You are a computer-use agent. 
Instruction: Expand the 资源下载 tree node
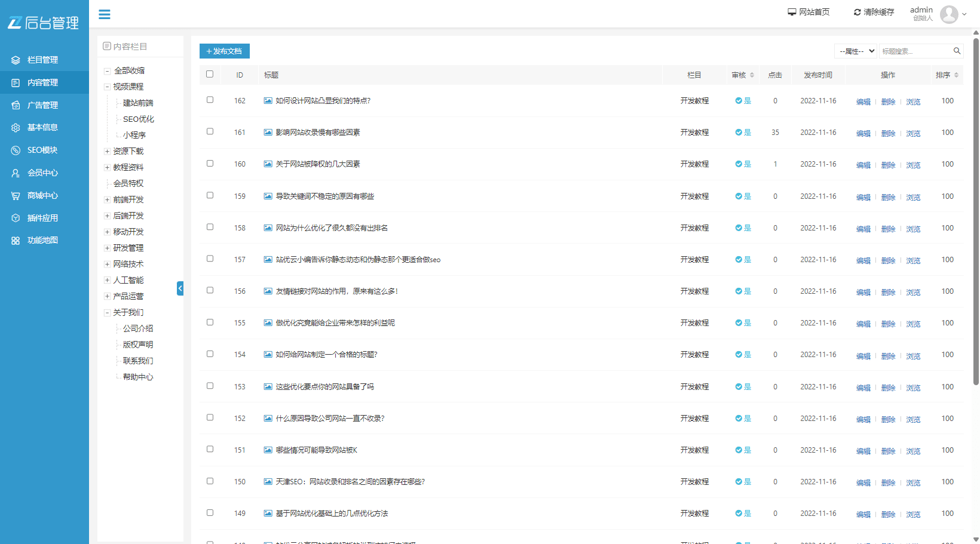click(x=106, y=151)
